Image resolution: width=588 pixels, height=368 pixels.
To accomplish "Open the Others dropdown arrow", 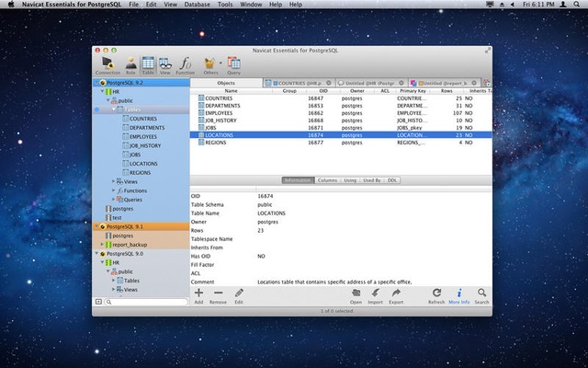I will tap(220, 63).
